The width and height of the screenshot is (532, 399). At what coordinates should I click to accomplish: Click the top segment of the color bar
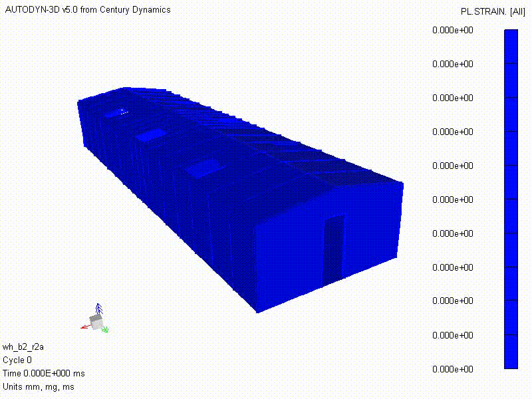(511, 47)
